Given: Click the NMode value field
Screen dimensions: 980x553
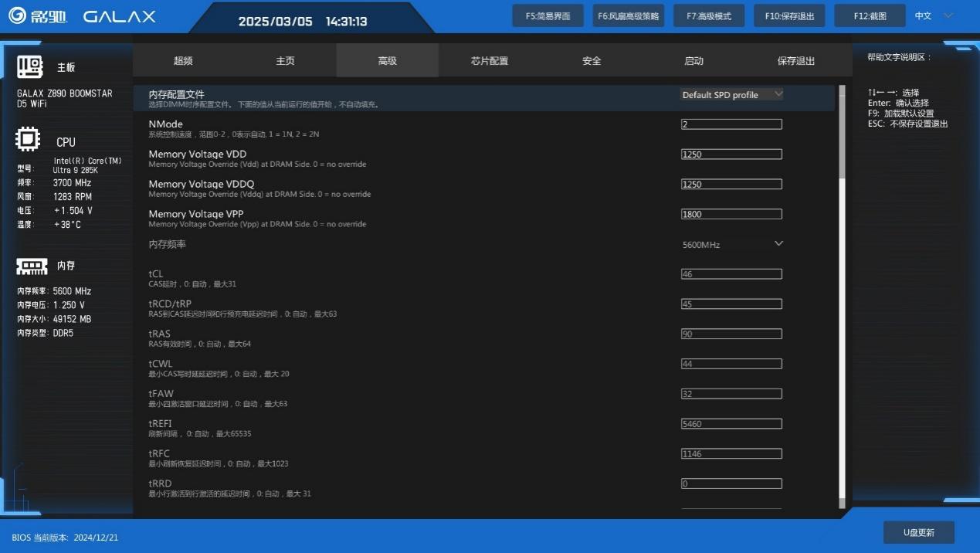Looking at the screenshot, I should (731, 124).
